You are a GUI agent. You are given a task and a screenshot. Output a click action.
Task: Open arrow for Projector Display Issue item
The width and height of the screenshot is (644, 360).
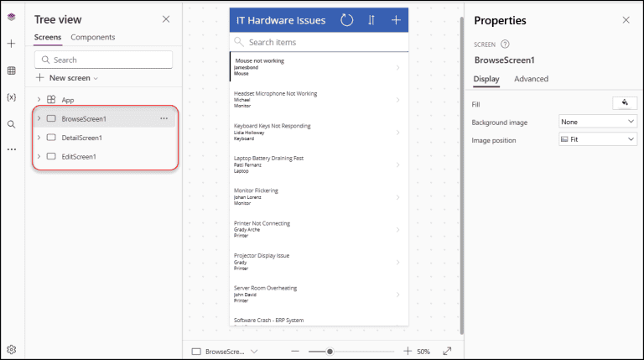pyautogui.click(x=397, y=262)
